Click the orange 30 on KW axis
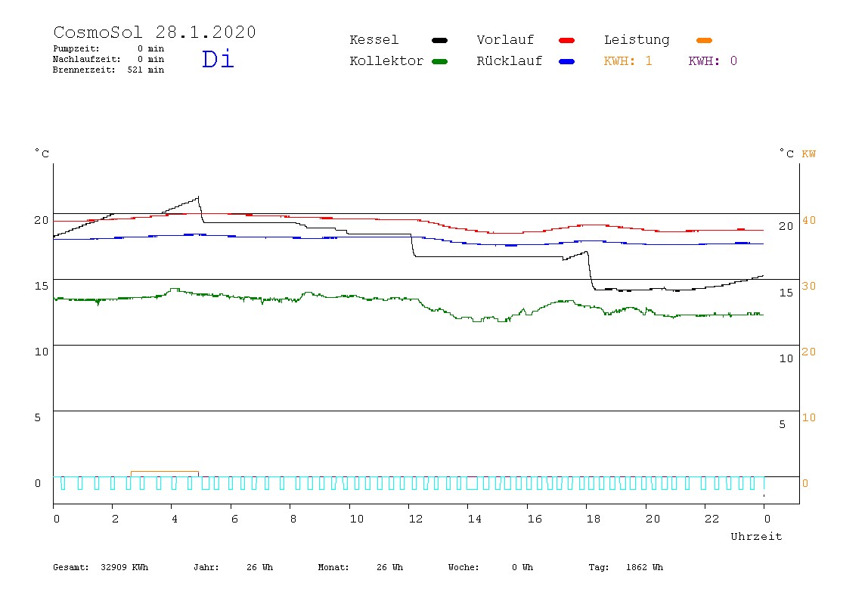The image size is (868, 614). (x=809, y=287)
